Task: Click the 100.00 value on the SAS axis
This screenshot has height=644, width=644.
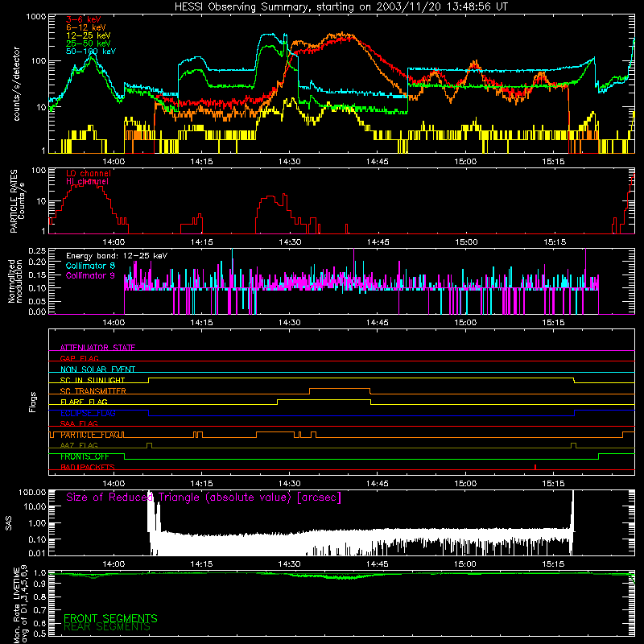Action: 32,493
